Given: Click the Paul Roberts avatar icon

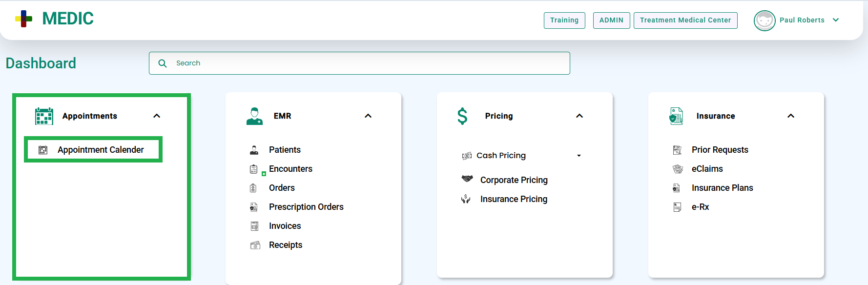Looking at the screenshot, I should (x=765, y=20).
